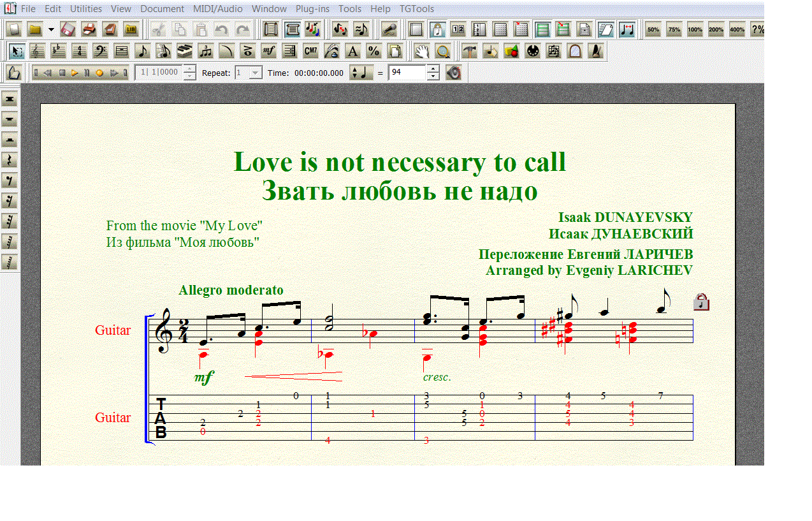The width and height of the screenshot is (812, 521).
Task: Set zoom to 50%
Action: coord(653,29)
